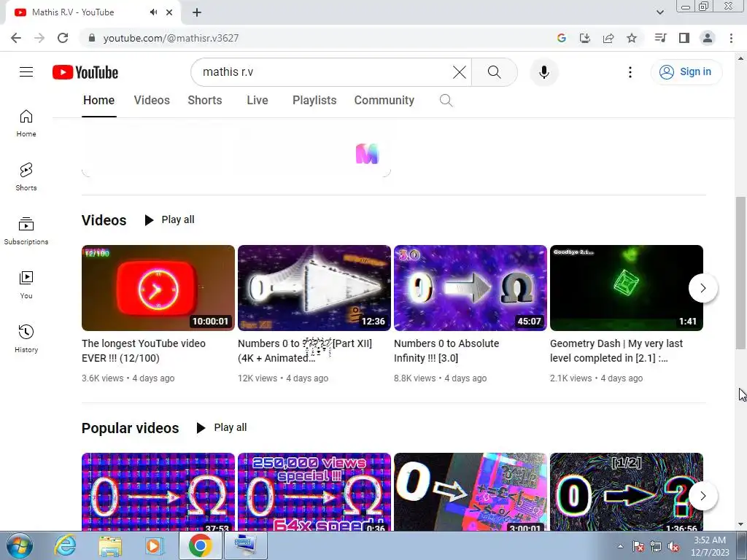Image resolution: width=747 pixels, height=560 pixels.
Task: Open 250,000 views special thumbnail
Action: pyautogui.click(x=314, y=492)
